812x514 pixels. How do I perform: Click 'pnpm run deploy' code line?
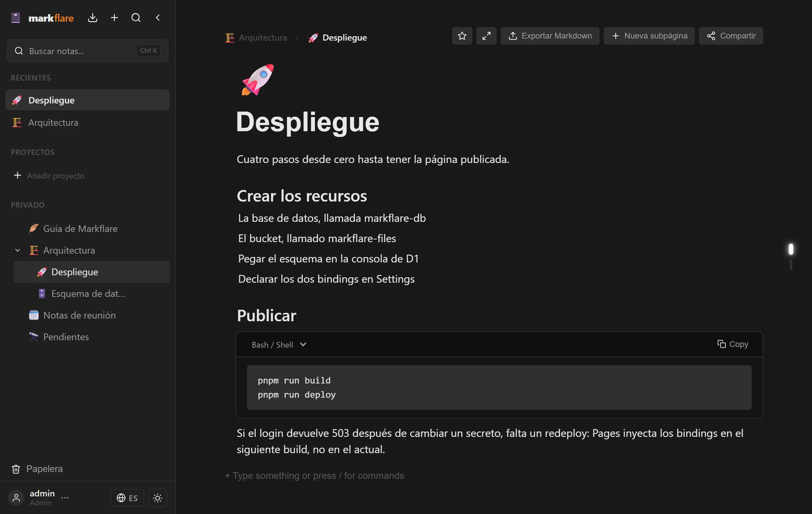[x=297, y=395]
